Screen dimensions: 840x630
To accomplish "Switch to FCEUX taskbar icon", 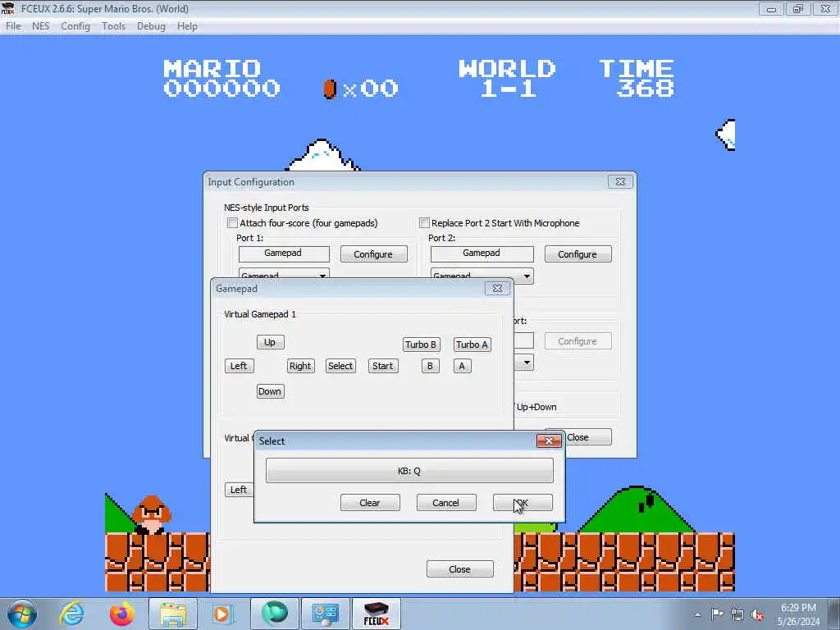I will point(376,614).
